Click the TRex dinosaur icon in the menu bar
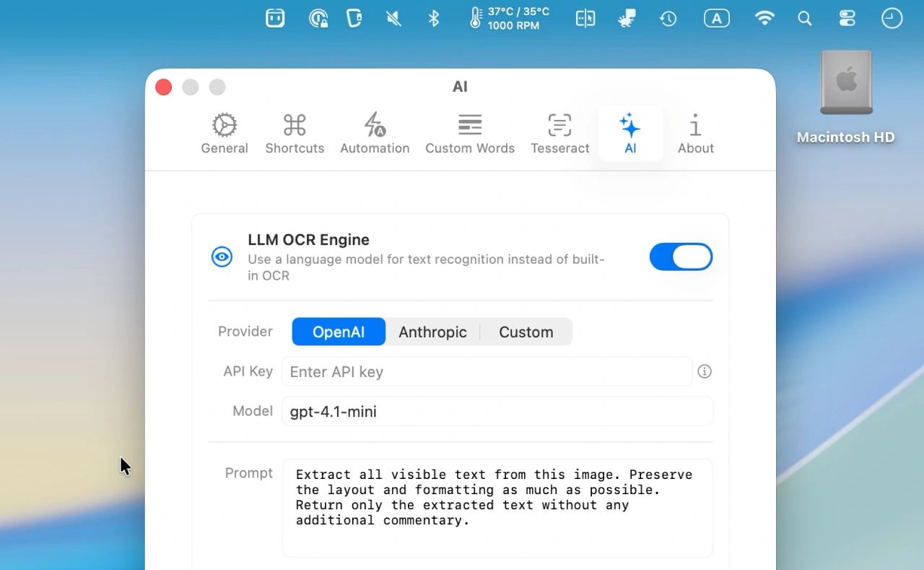The width and height of the screenshot is (924, 570). [627, 18]
